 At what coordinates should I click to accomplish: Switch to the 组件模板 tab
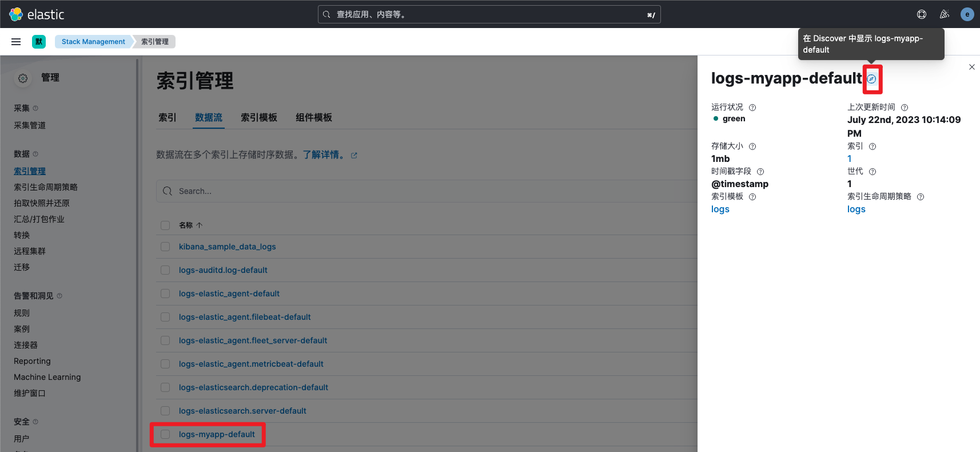pos(314,117)
